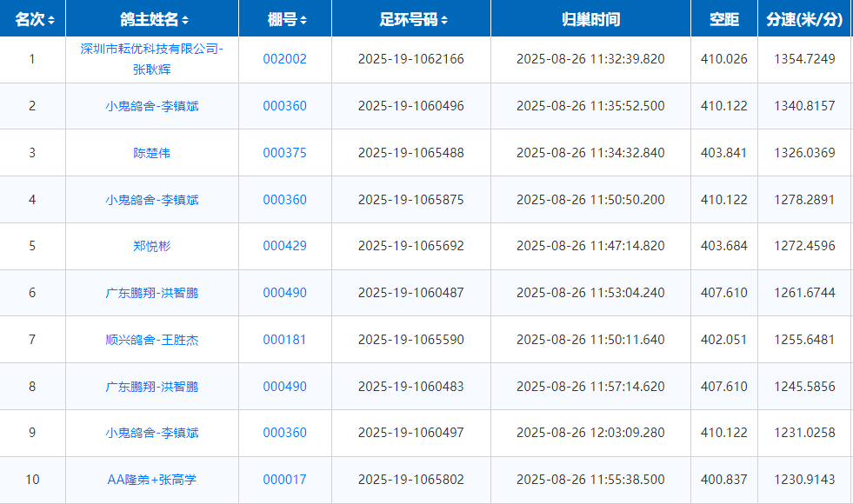This screenshot has width=853, height=504.
Task: Open AA隆弟+张高学 owner page
Action: click(x=152, y=480)
